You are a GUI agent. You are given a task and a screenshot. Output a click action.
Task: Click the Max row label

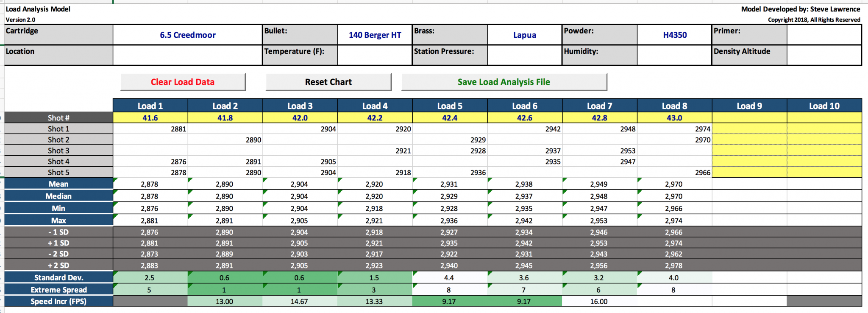coord(58,220)
